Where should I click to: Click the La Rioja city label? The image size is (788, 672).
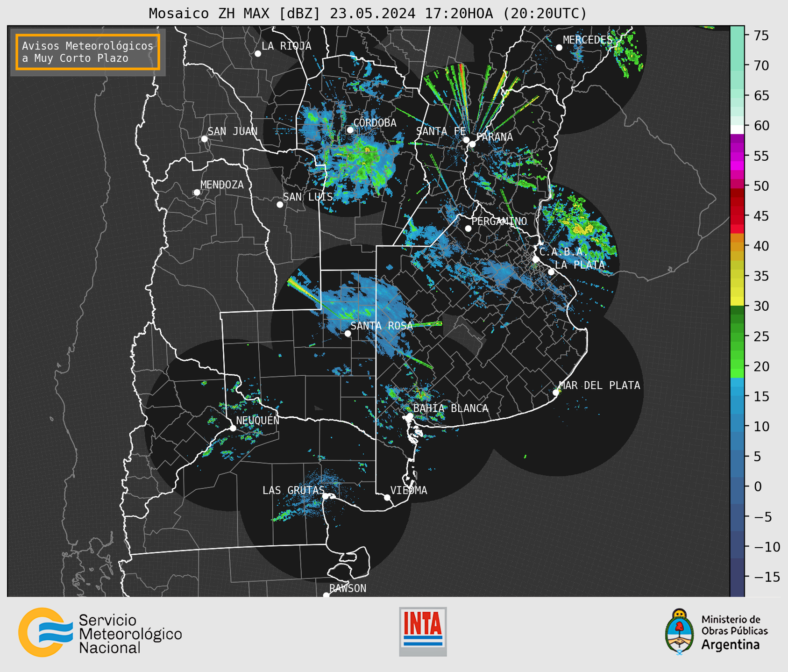pyautogui.click(x=286, y=46)
